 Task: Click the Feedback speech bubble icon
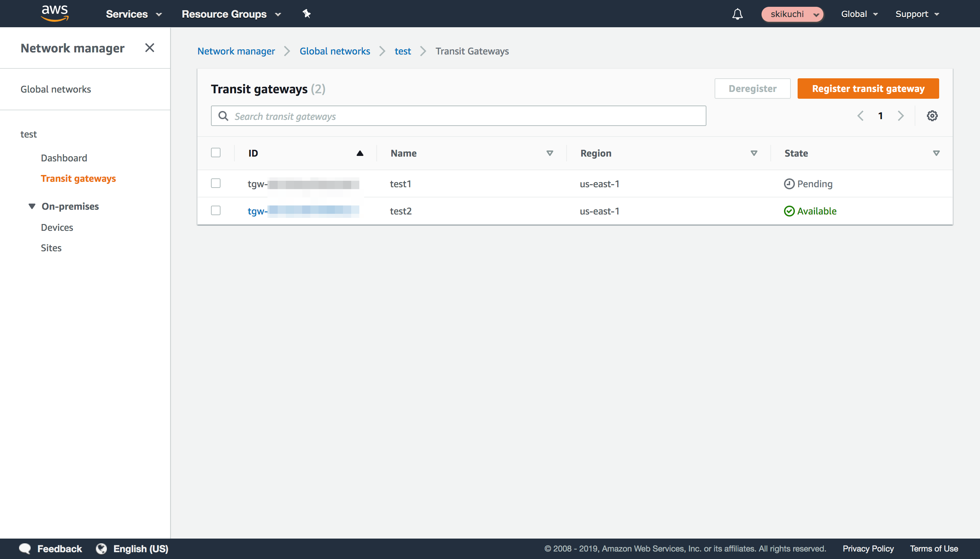tap(24, 548)
